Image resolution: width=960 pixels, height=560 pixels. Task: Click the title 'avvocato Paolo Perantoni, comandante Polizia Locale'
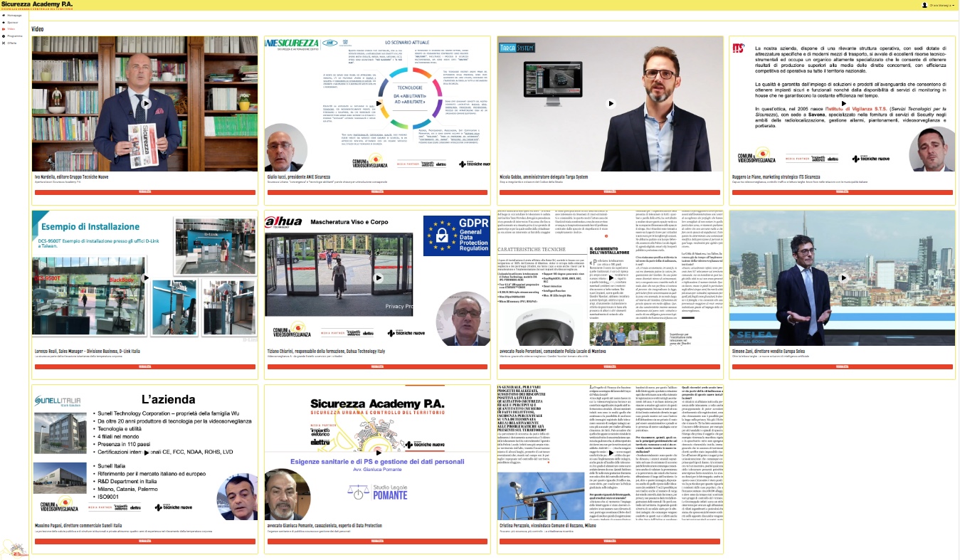coord(554,351)
